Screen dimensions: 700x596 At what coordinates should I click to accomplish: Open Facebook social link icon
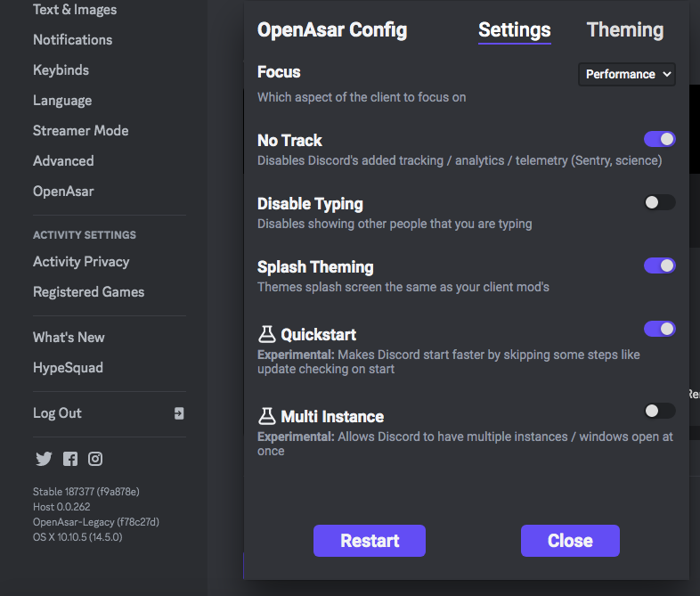[x=70, y=459]
